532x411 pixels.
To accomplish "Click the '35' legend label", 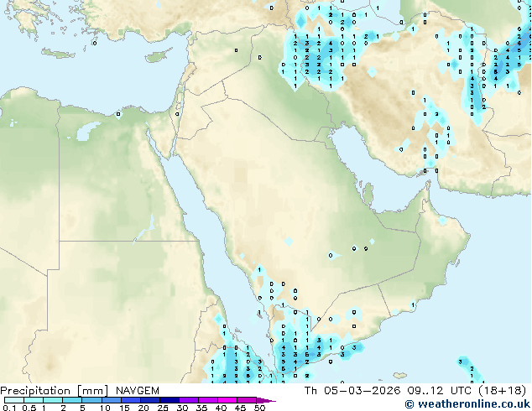I will 201,408.
